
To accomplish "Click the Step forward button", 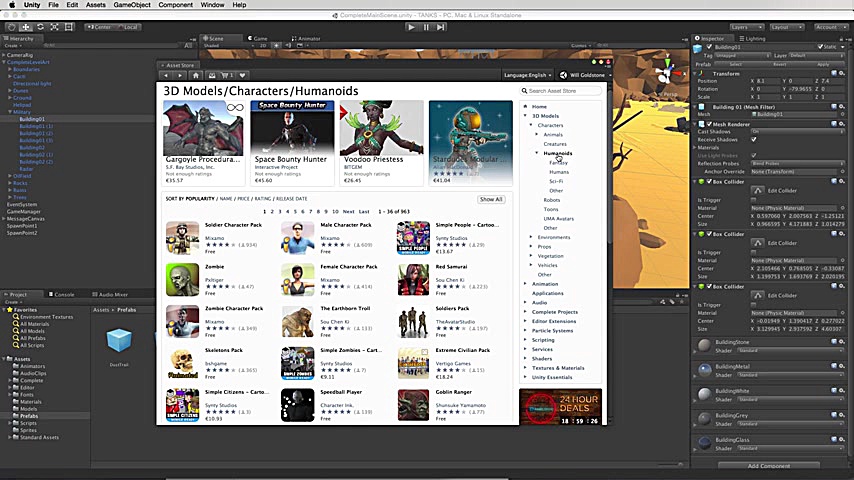I will 441,27.
